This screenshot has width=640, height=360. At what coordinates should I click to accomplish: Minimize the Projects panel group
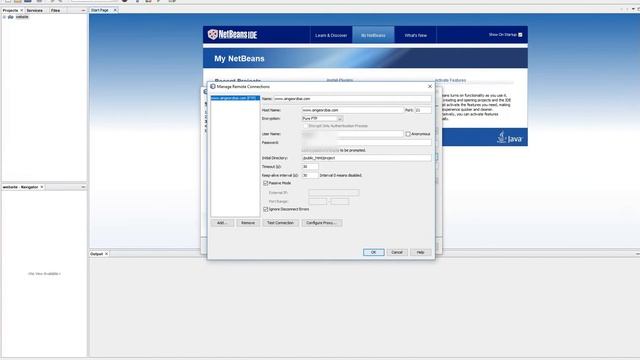pyautogui.click(x=83, y=10)
